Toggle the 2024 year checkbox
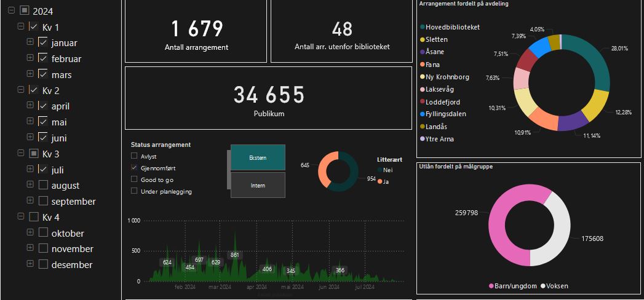This screenshot has width=644, height=300. click(x=25, y=10)
